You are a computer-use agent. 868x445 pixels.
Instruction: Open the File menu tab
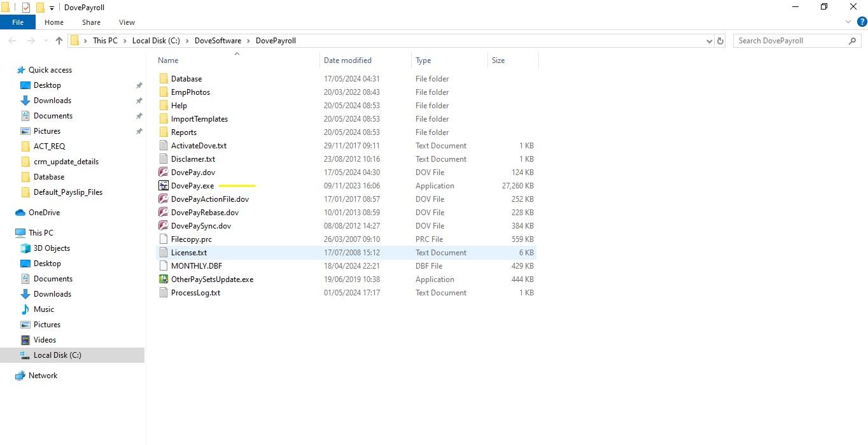tap(18, 22)
